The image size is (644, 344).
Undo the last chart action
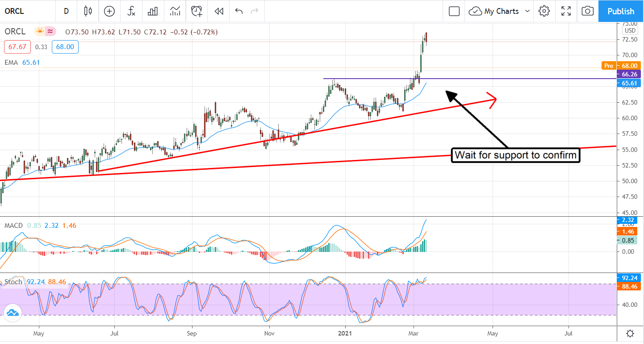pos(239,11)
